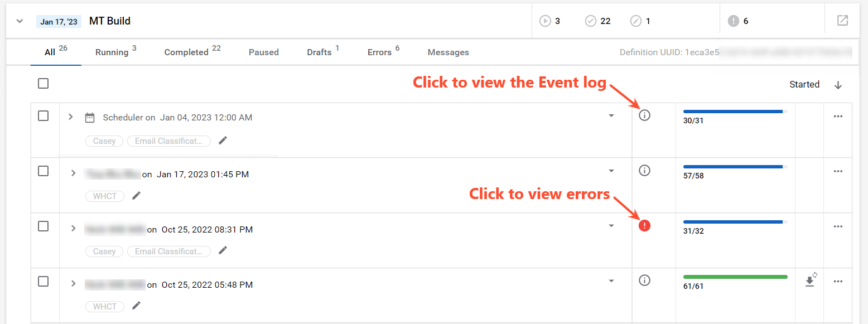The image size is (868, 324).
Task: Expand the Scheduler Jan 04 run row
Action: pos(71,117)
